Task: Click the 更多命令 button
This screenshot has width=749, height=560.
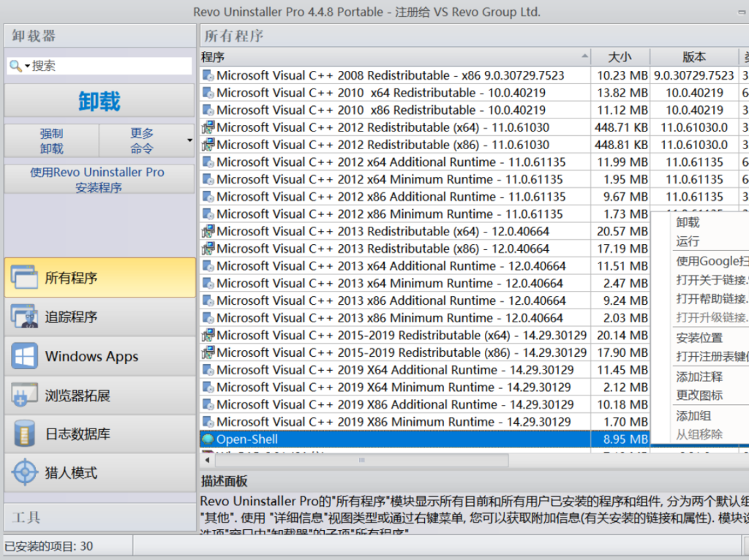Action: click(142, 141)
